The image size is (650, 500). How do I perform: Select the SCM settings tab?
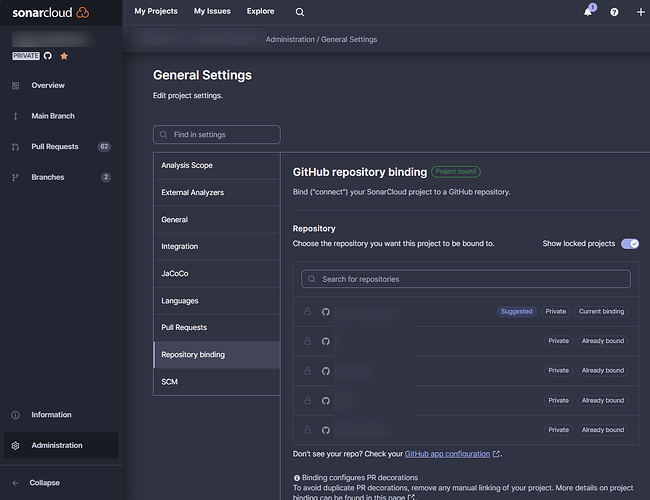[217, 381]
